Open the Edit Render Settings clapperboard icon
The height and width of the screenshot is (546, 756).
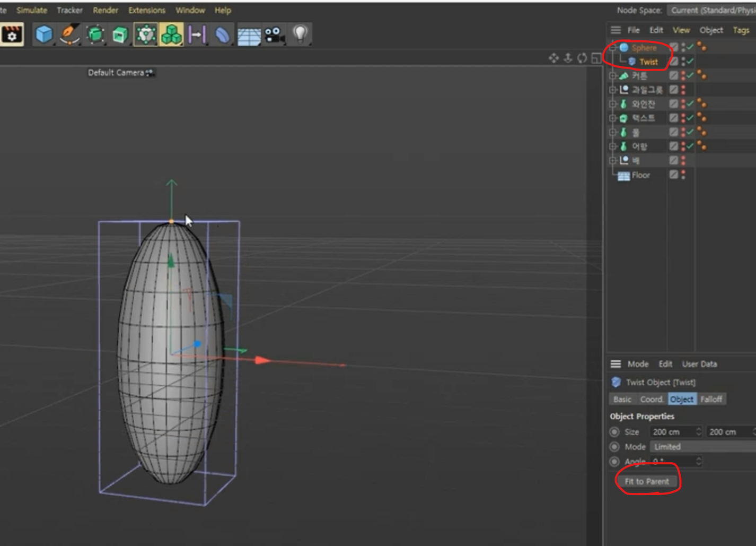tap(12, 35)
